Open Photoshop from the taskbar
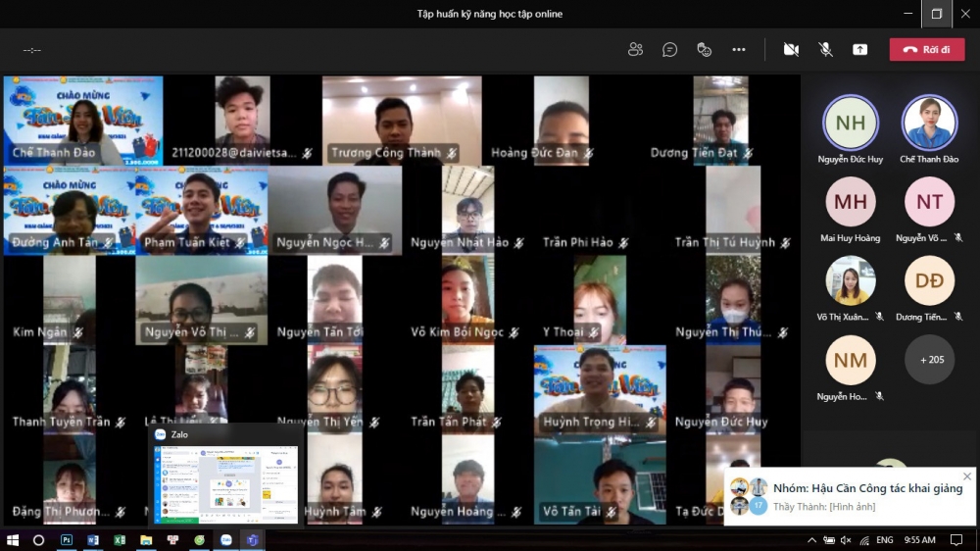This screenshot has height=551, width=980. [x=67, y=540]
